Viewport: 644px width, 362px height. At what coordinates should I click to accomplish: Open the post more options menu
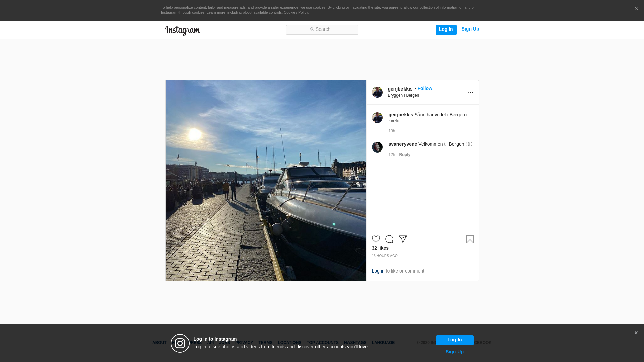(470, 93)
